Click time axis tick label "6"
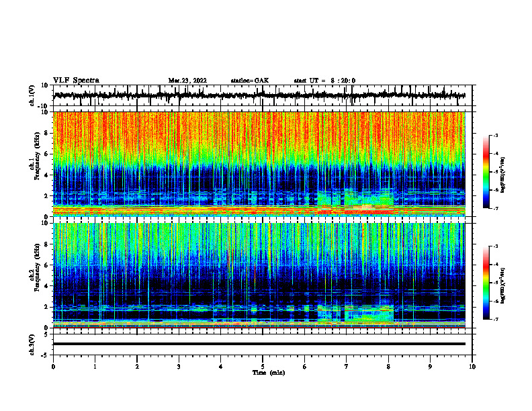The height and width of the screenshot is (411, 532). 305,367
